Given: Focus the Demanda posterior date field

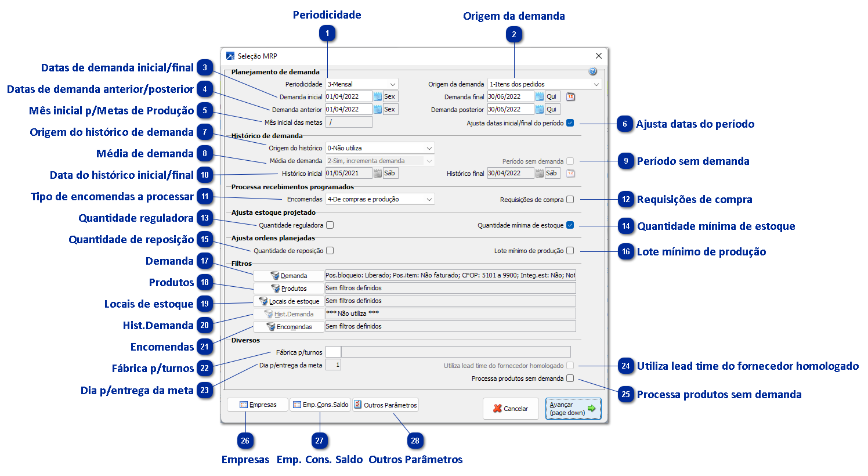Looking at the screenshot, I should point(511,110).
